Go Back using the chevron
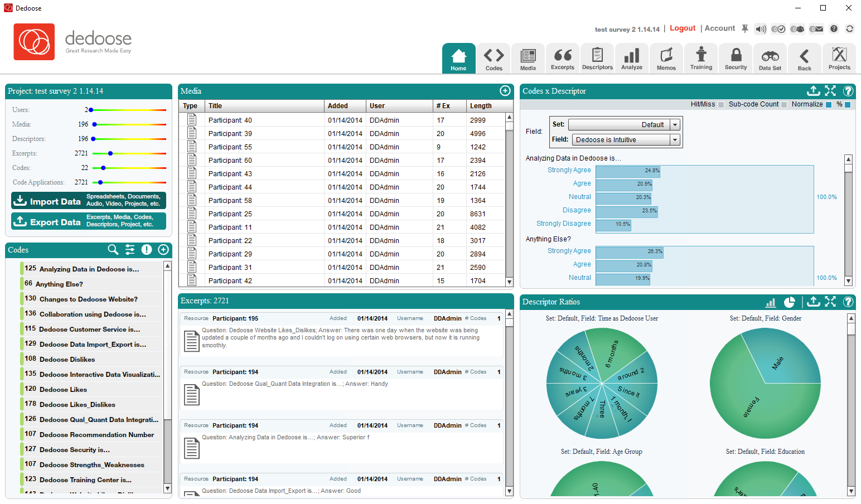This screenshot has width=861, height=504. (805, 59)
